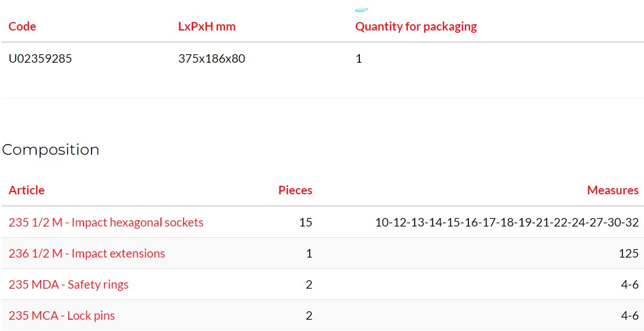The height and width of the screenshot is (331, 644).
Task: Select the 4-6 measure for Safety rings
Action: (x=630, y=285)
